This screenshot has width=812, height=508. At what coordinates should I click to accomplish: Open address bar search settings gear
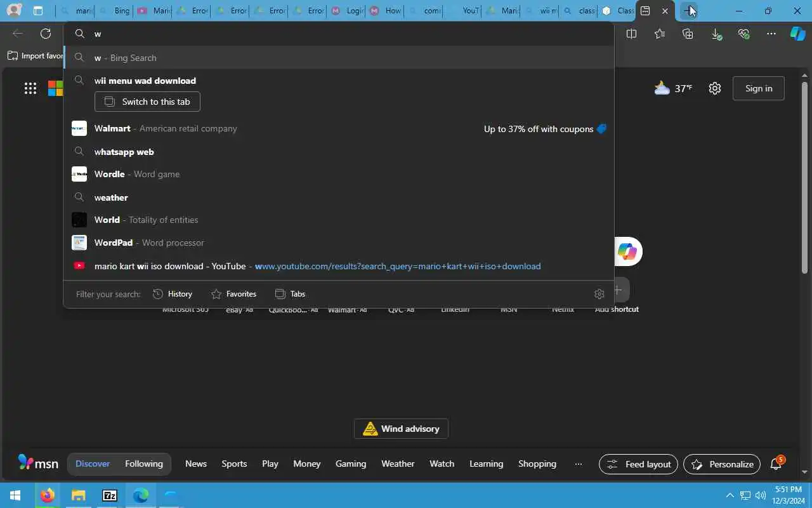(599, 293)
